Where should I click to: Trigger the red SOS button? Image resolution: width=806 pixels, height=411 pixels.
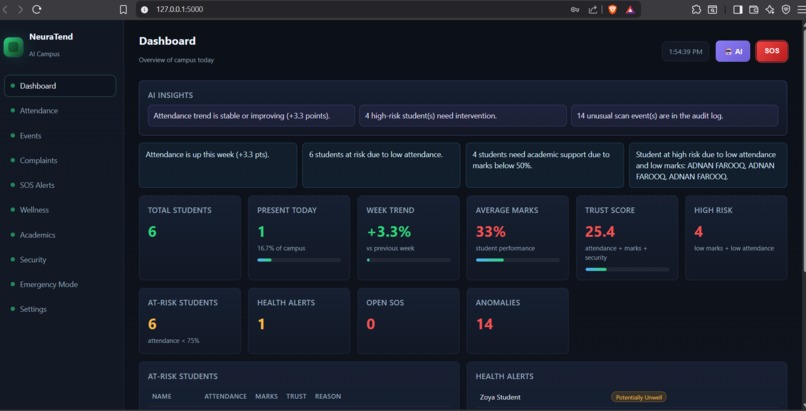(x=772, y=51)
